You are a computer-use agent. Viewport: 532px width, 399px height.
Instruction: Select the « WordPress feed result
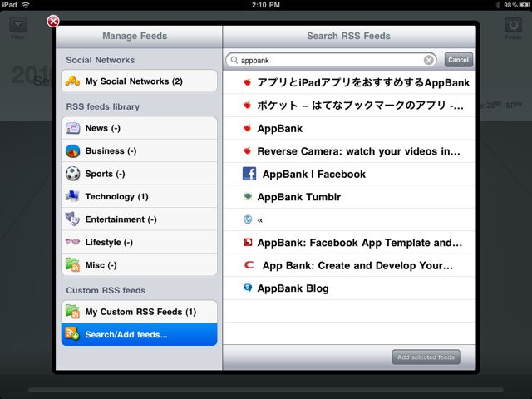point(349,219)
